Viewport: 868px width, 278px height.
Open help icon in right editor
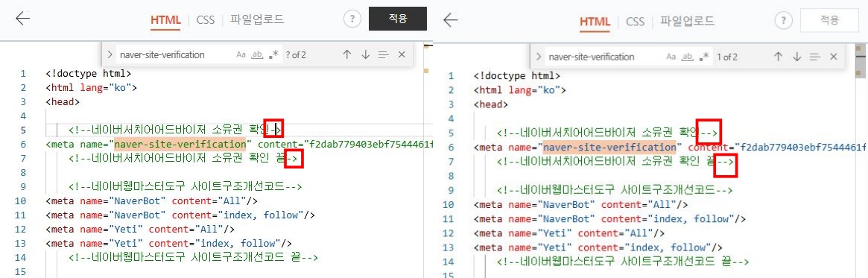pyautogui.click(x=783, y=21)
